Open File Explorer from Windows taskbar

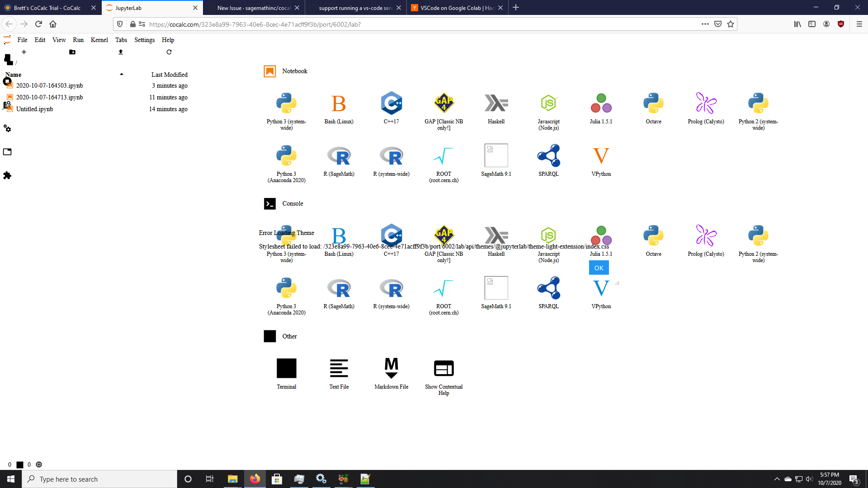pyautogui.click(x=232, y=479)
